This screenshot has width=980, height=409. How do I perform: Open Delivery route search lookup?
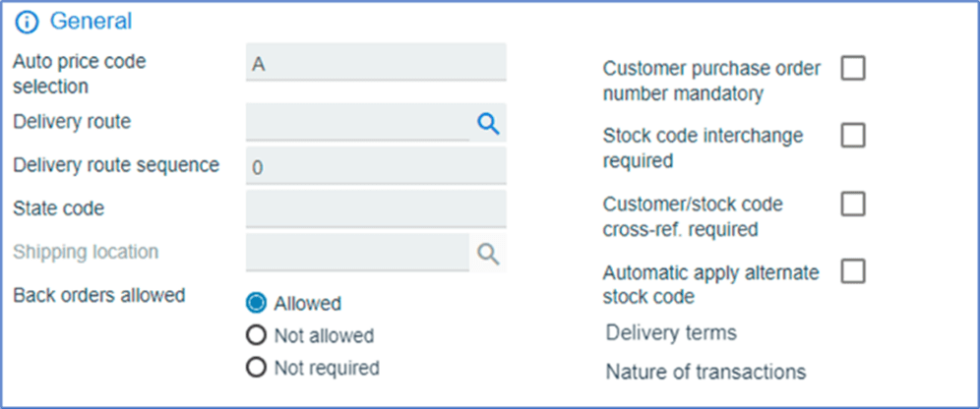[x=488, y=123]
